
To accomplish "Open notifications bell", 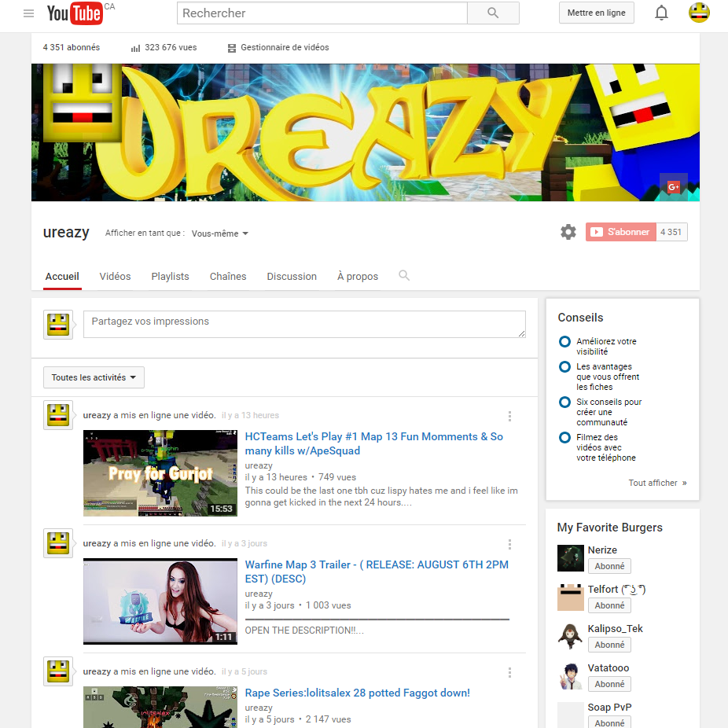I will click(x=661, y=13).
